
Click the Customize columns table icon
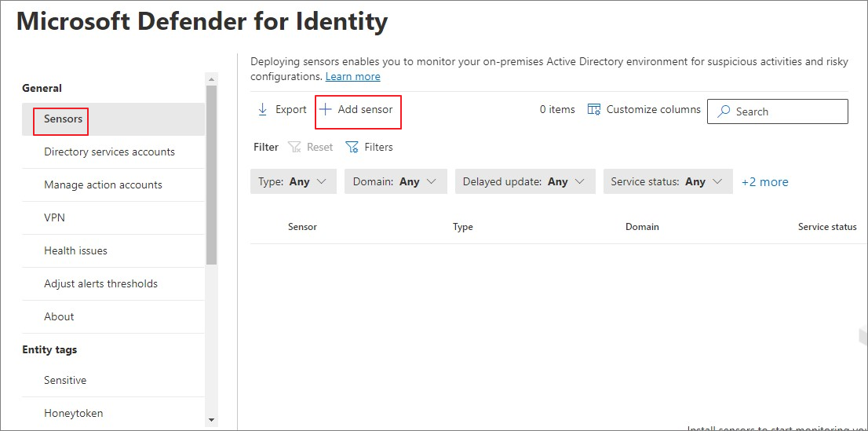pyautogui.click(x=593, y=110)
